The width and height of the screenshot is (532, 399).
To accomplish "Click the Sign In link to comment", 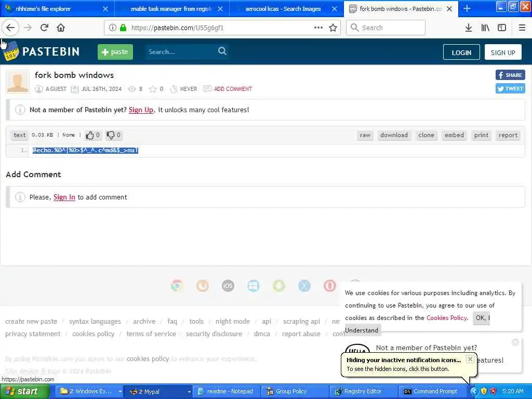I will point(64,197).
